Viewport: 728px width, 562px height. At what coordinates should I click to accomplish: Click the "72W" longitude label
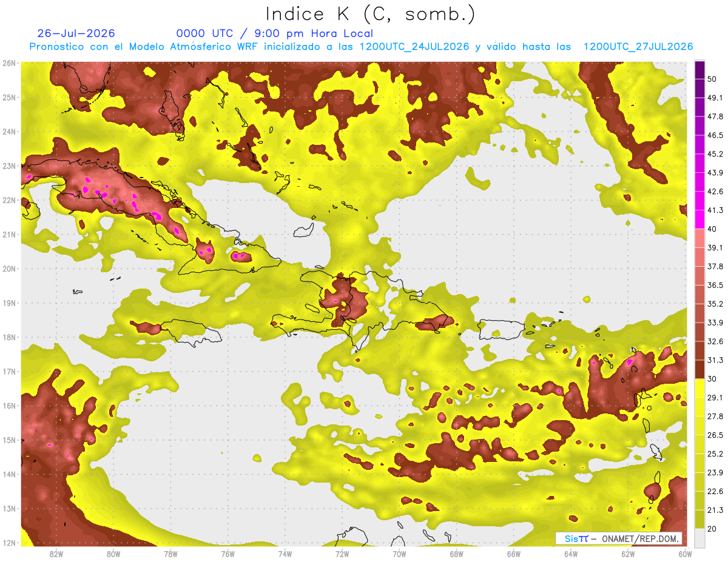pos(342,554)
